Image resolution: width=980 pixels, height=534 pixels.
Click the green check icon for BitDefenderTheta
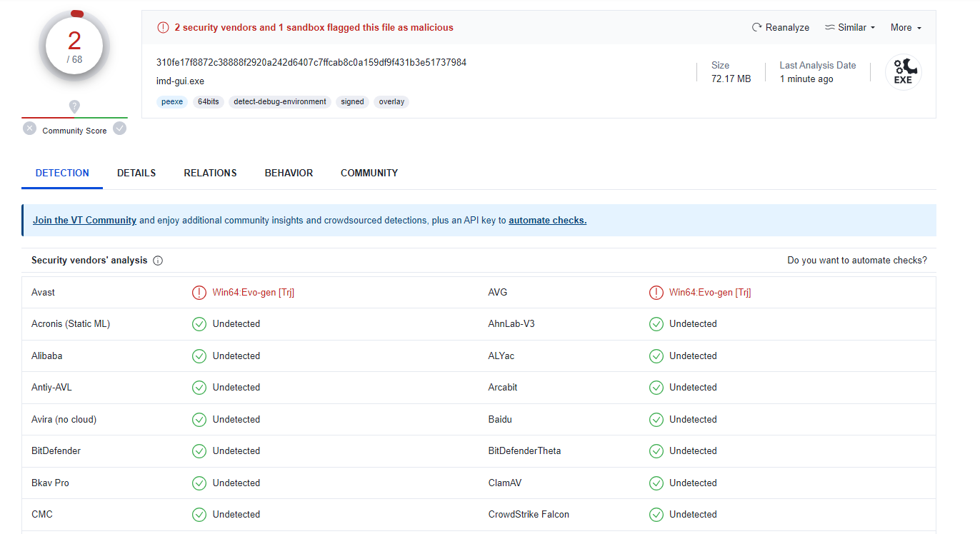[656, 451]
